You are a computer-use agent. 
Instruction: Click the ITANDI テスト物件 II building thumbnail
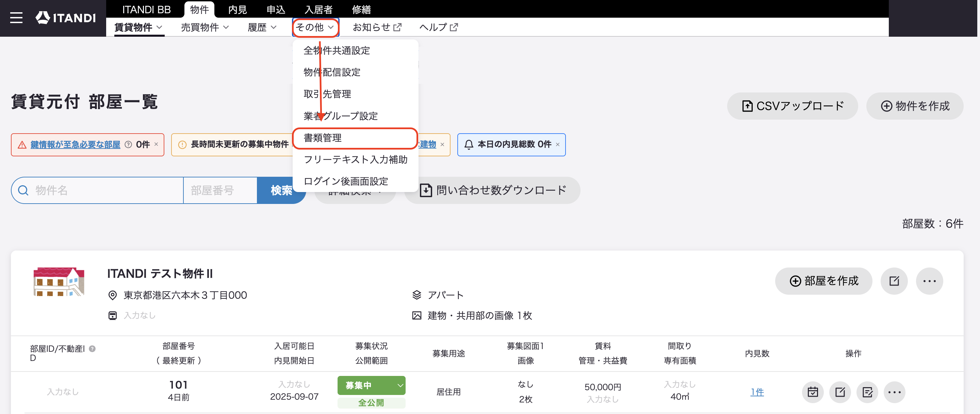click(x=59, y=282)
